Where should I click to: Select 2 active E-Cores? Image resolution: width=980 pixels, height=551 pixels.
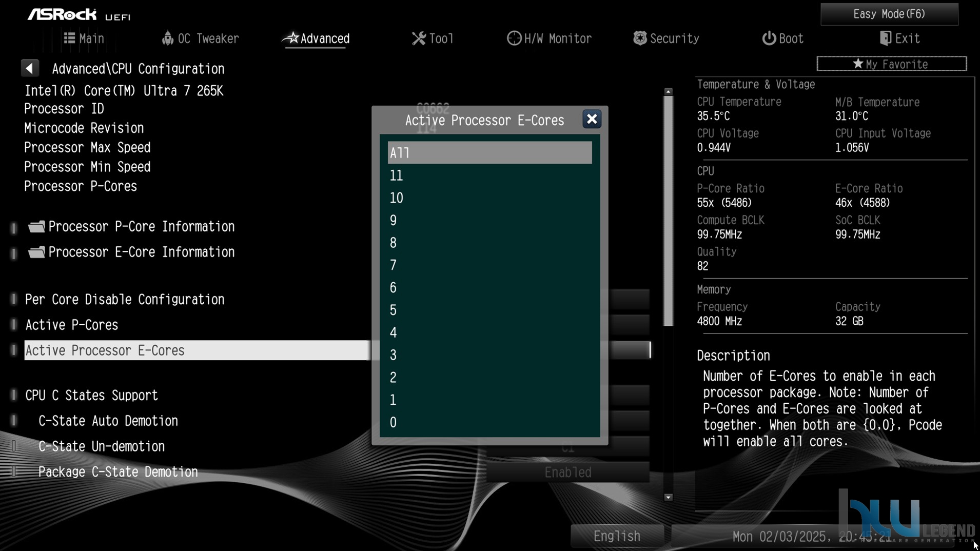click(489, 378)
